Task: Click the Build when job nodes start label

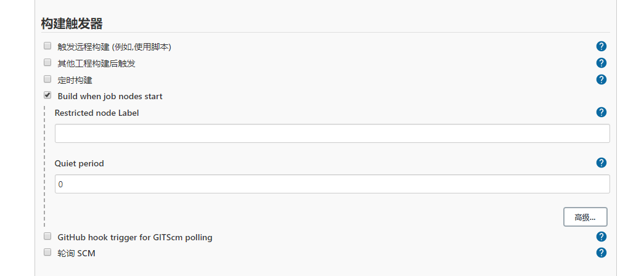Action: pyautogui.click(x=110, y=97)
